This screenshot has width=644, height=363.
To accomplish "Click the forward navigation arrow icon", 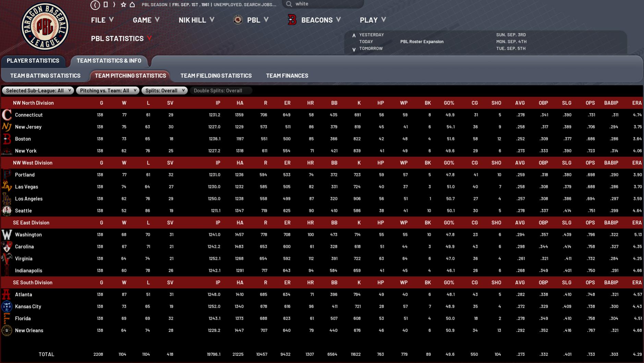I will 114,5.
